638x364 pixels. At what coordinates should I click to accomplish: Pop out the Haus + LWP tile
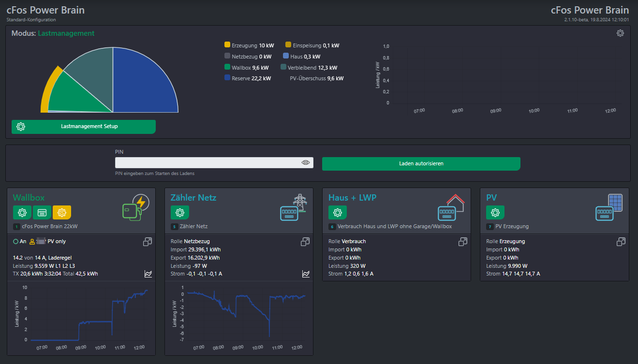click(463, 242)
